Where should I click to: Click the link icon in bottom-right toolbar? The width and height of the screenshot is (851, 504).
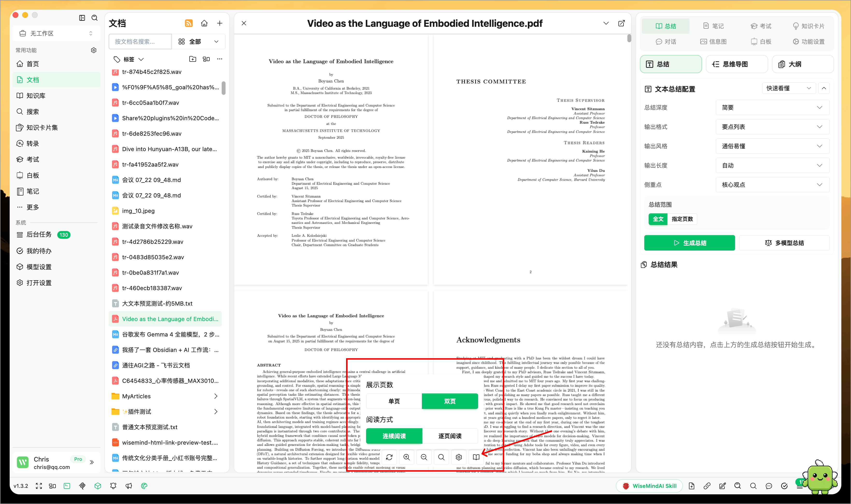click(707, 486)
